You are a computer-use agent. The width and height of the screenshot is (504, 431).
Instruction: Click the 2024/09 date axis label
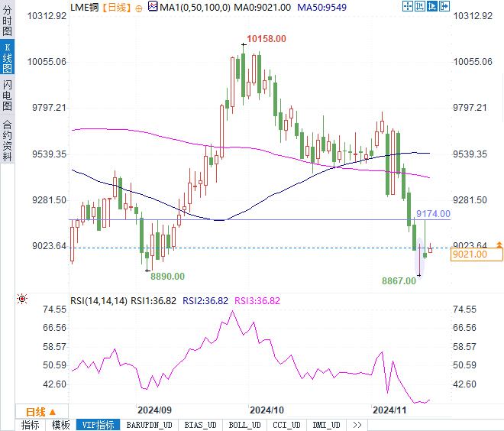click(154, 410)
